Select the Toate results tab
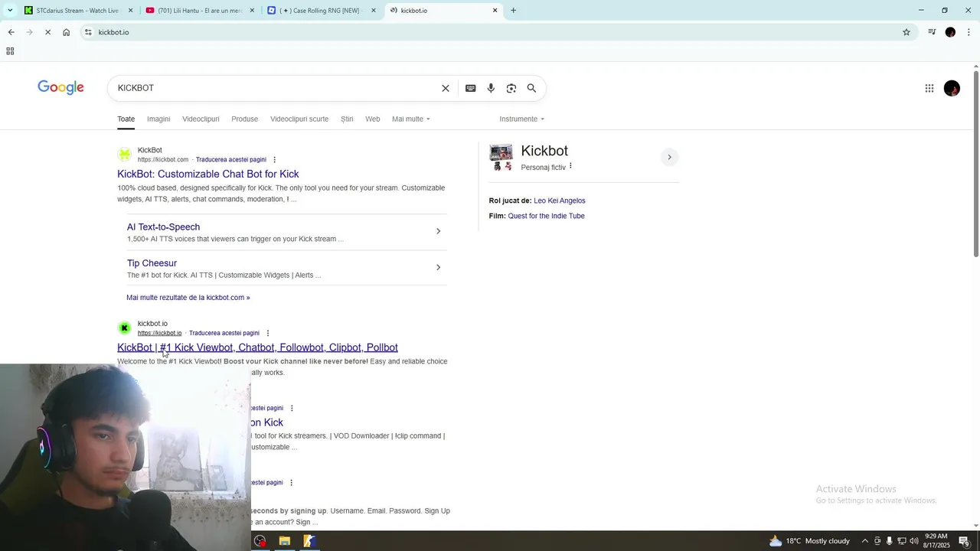This screenshot has width=980, height=551. (x=126, y=119)
